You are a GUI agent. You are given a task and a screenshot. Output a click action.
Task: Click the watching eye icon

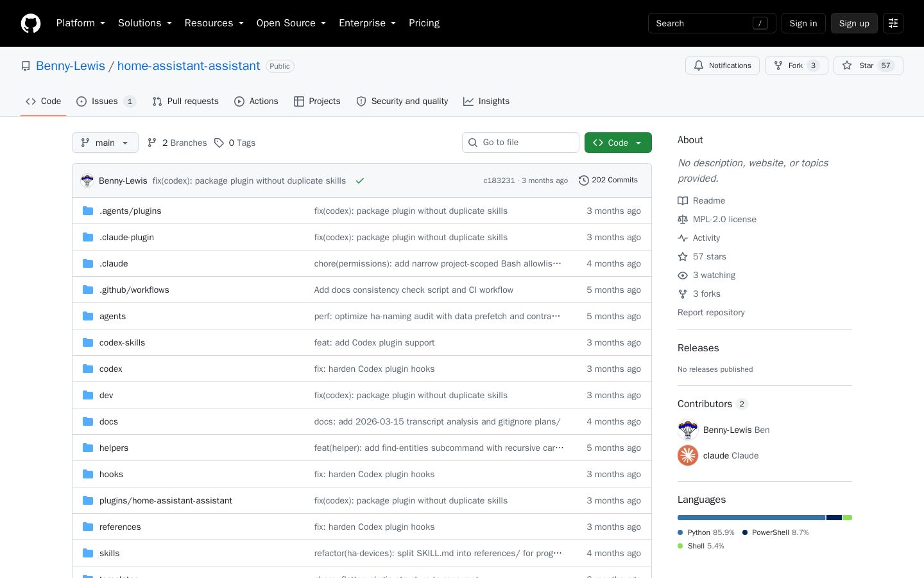(x=683, y=275)
